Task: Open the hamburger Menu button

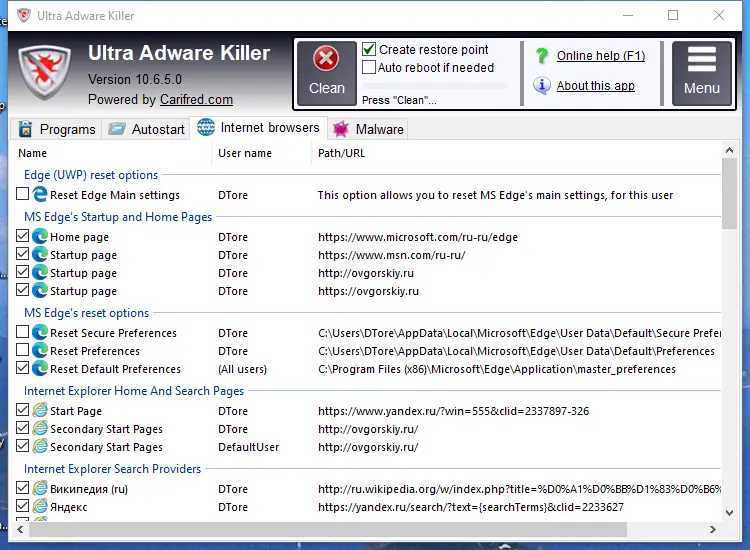Action: [701, 73]
